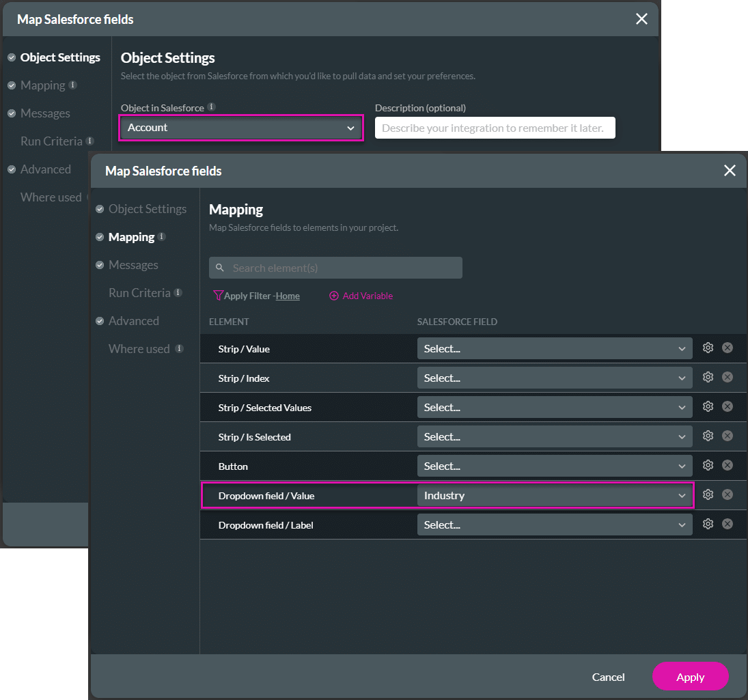The height and width of the screenshot is (700, 748).
Task: Click the Add Variable link
Action: pos(368,296)
